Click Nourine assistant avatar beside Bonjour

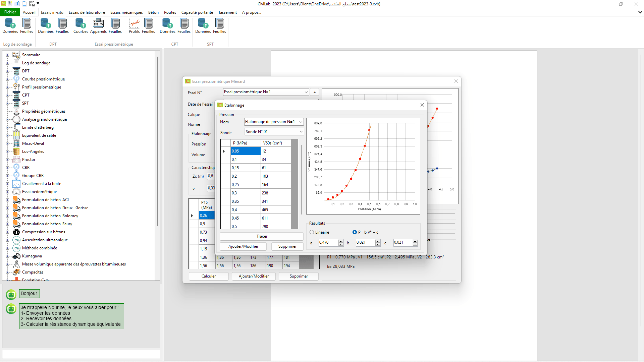[x=11, y=295]
